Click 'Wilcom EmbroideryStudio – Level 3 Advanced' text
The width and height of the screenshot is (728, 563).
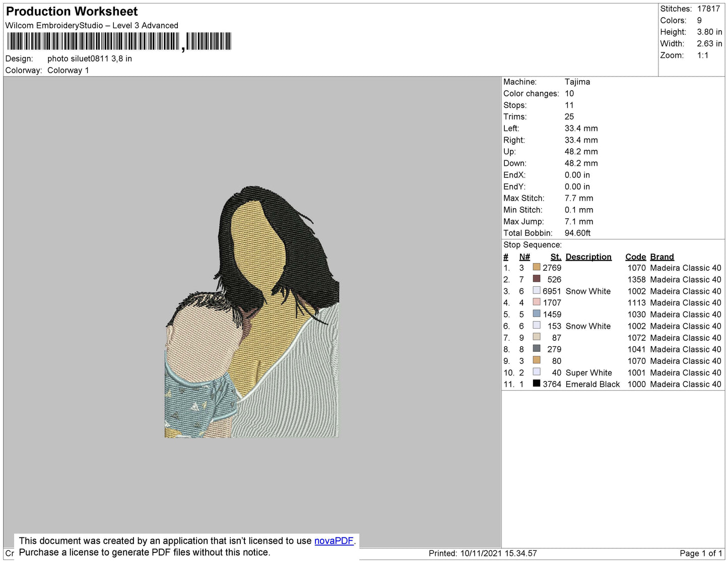coord(92,26)
